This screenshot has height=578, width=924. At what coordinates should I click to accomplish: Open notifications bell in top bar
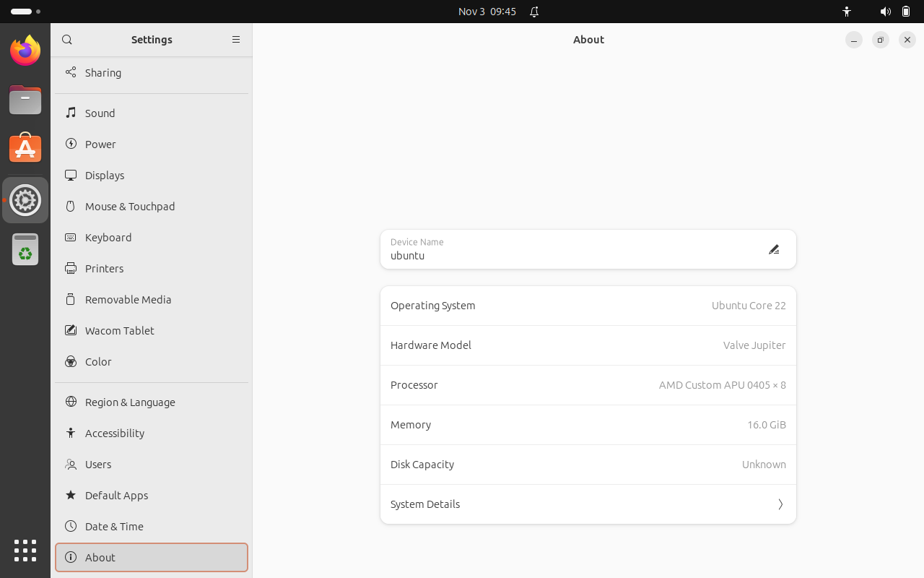tap(534, 12)
